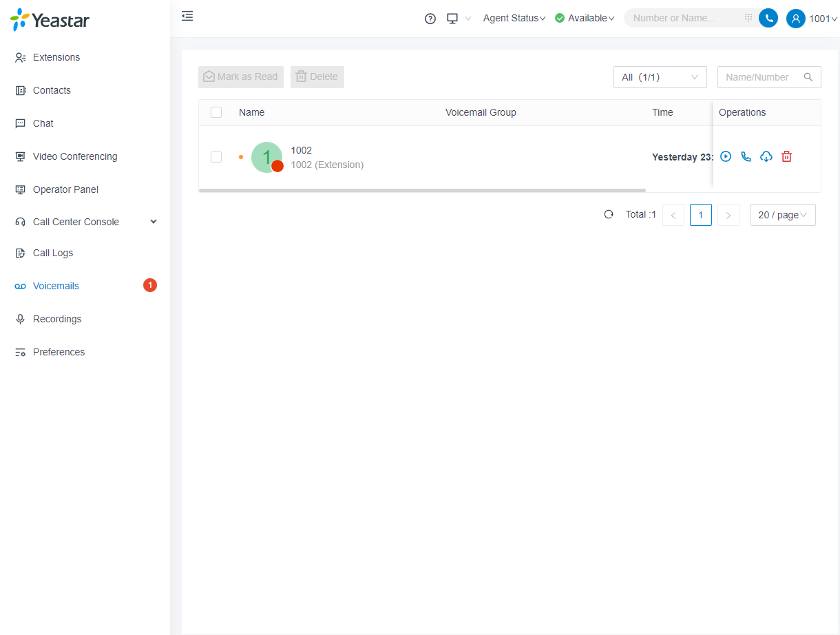The height and width of the screenshot is (635, 840).
Task: Play the voicemail from 1002
Action: pyautogui.click(x=726, y=156)
